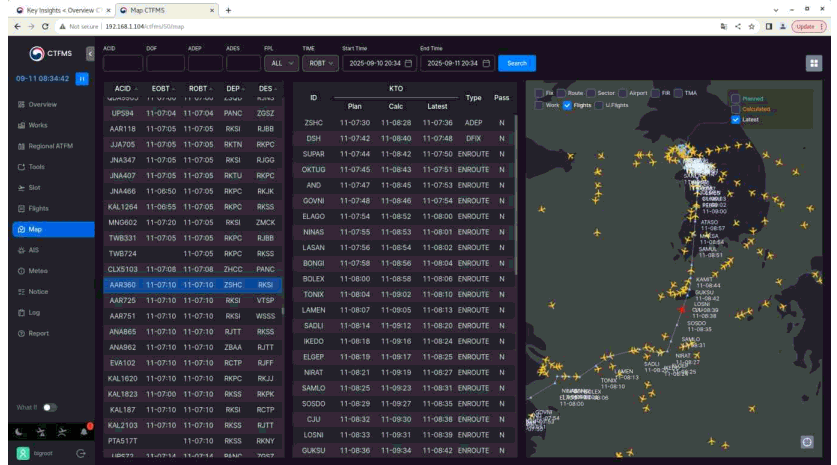Select the SUPAR waypoint row

tap(403, 154)
